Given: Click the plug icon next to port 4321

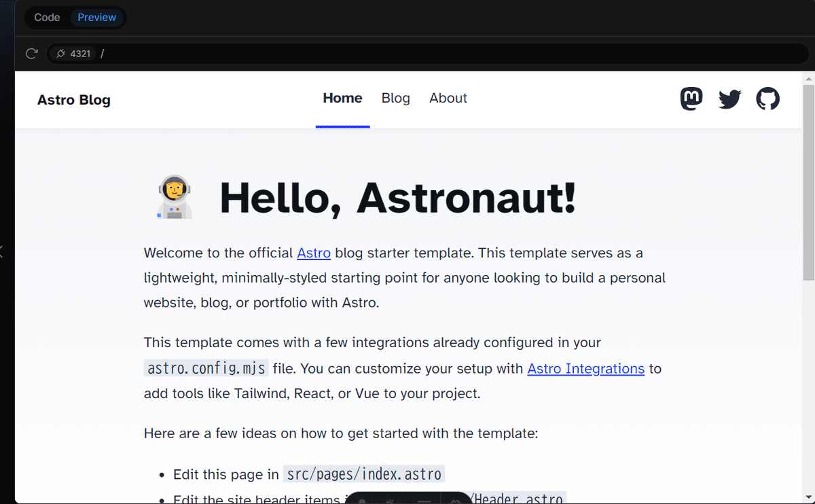Looking at the screenshot, I should [61, 54].
